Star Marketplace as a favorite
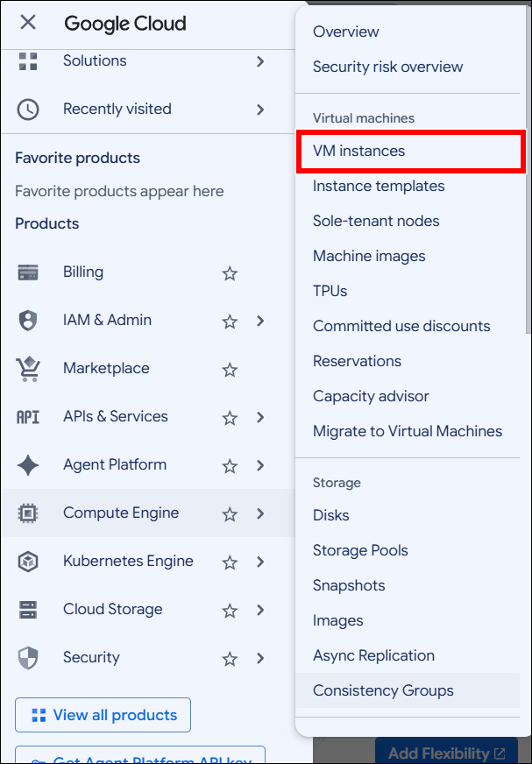Viewport: 532px width, 764px height. (x=230, y=370)
